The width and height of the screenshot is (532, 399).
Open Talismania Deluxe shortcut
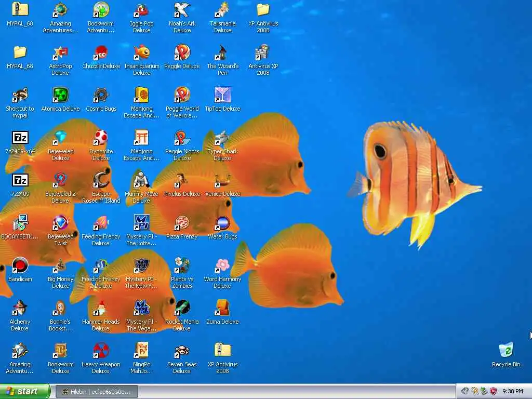(x=222, y=18)
